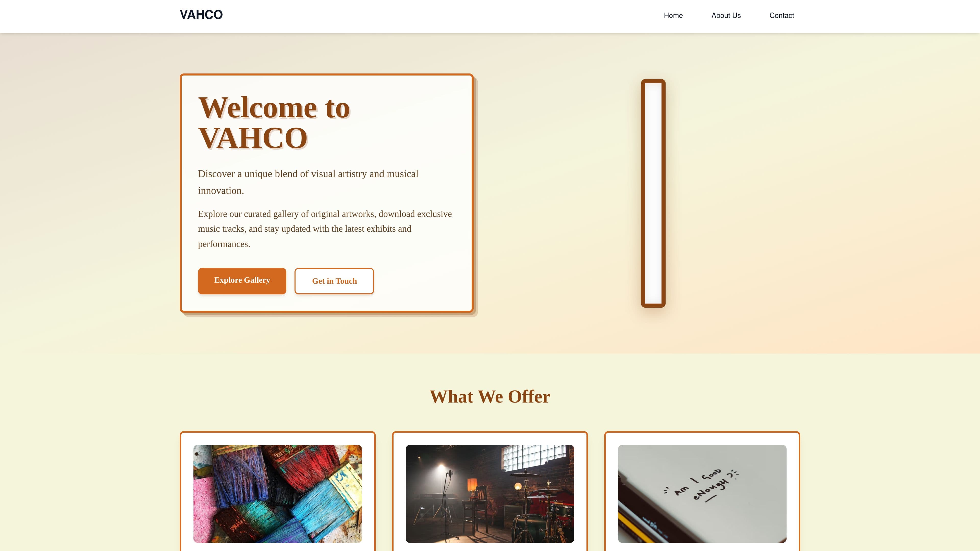Click the Welcome to VAHCO heading

point(274,123)
